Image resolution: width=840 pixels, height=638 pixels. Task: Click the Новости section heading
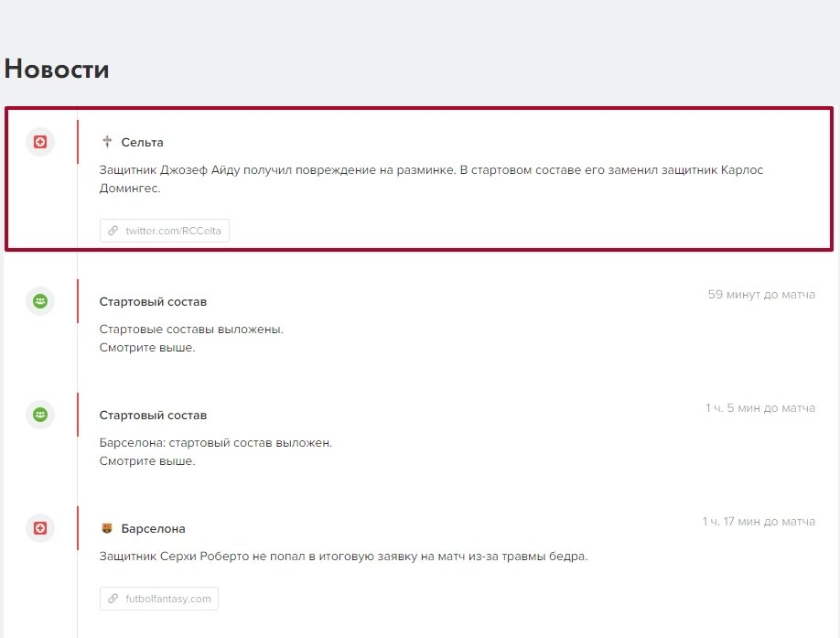57,70
